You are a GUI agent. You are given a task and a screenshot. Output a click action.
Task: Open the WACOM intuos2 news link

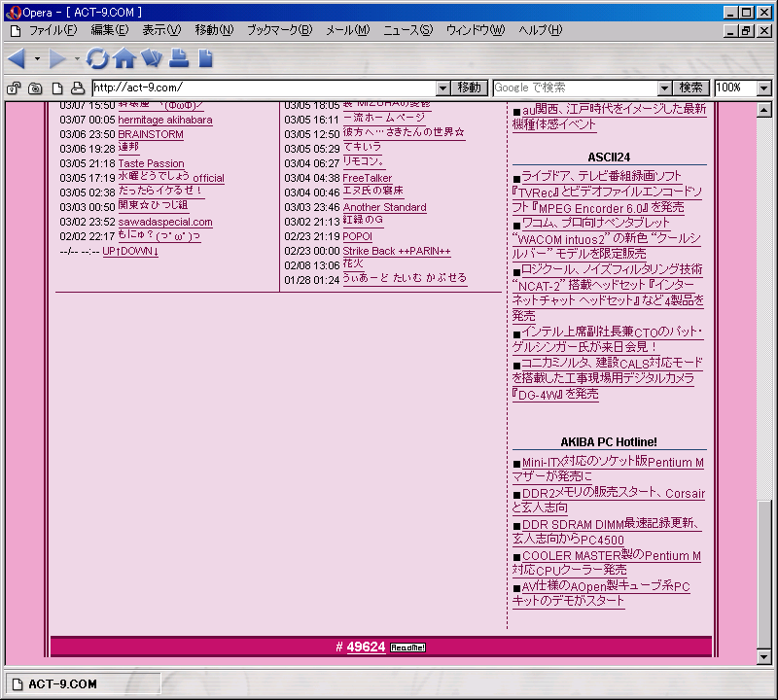point(607,238)
